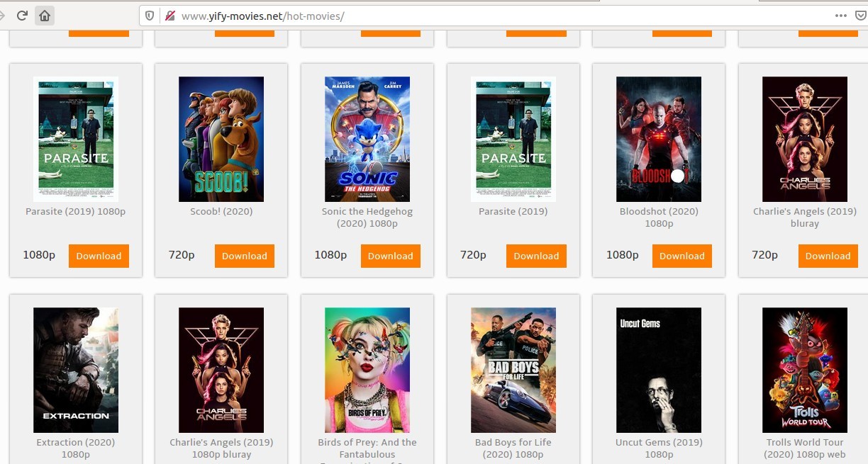Viewport: 868px width, 464px height.
Task: Open the Parasite poster on the 720p card
Action: [x=513, y=139]
